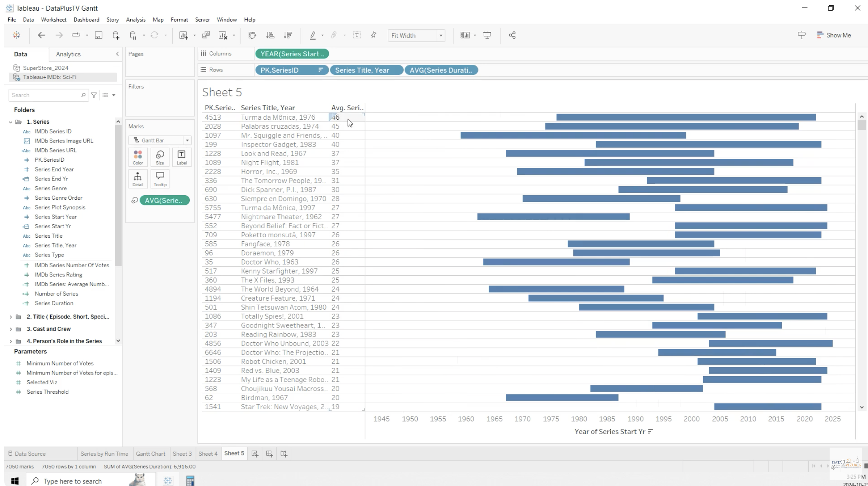Toggle the Show Me panel
The image size is (868, 486).
(x=834, y=36)
